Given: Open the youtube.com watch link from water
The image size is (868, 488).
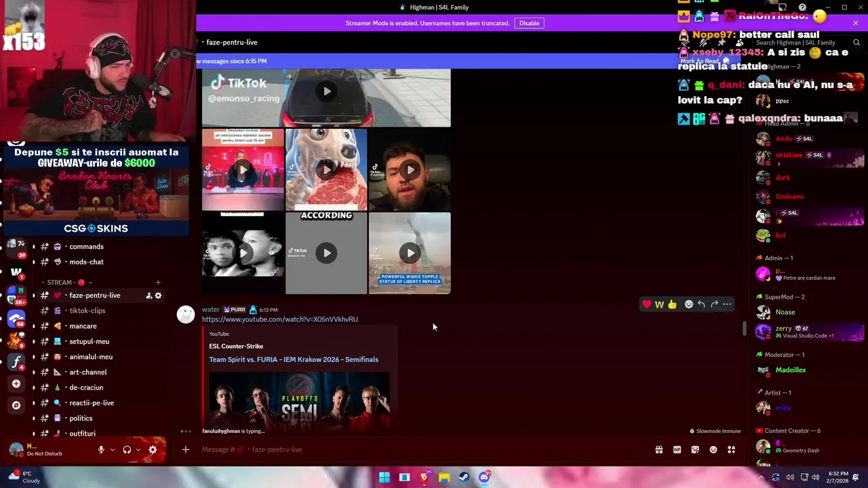Looking at the screenshot, I should click(279, 319).
